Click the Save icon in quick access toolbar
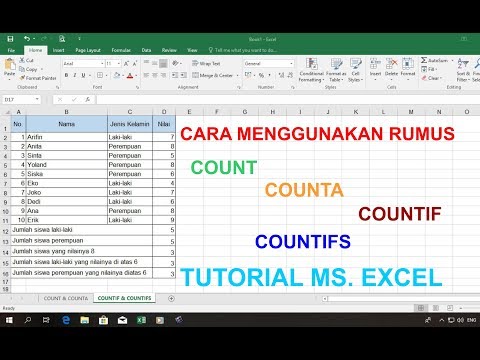Screen dimensions: 480x360 click(10, 39)
